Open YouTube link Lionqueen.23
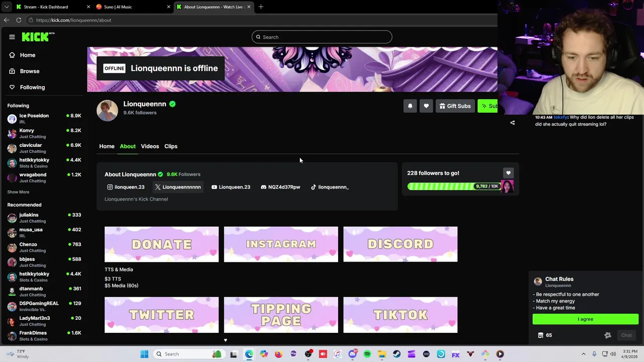644x362 pixels. click(231, 187)
